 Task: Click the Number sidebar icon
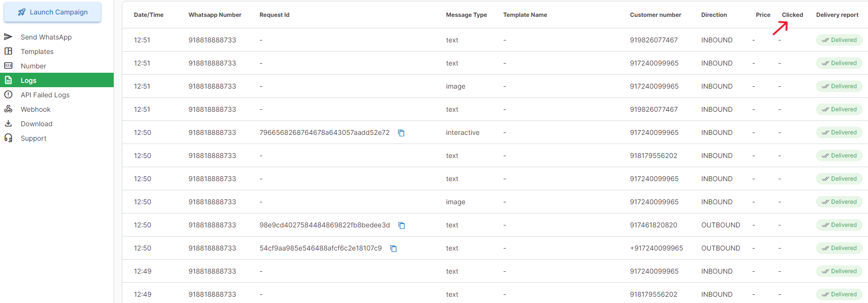pyautogui.click(x=8, y=66)
